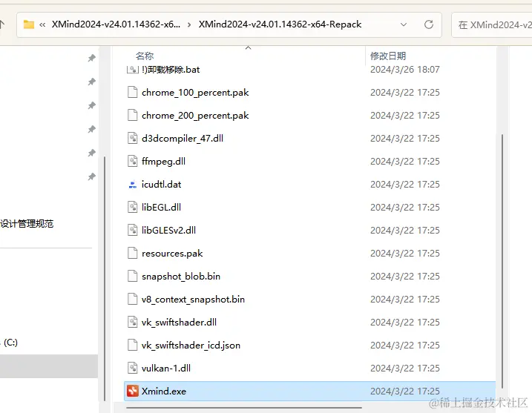Click the v8_context_snapshot.bin file icon

[132, 299]
